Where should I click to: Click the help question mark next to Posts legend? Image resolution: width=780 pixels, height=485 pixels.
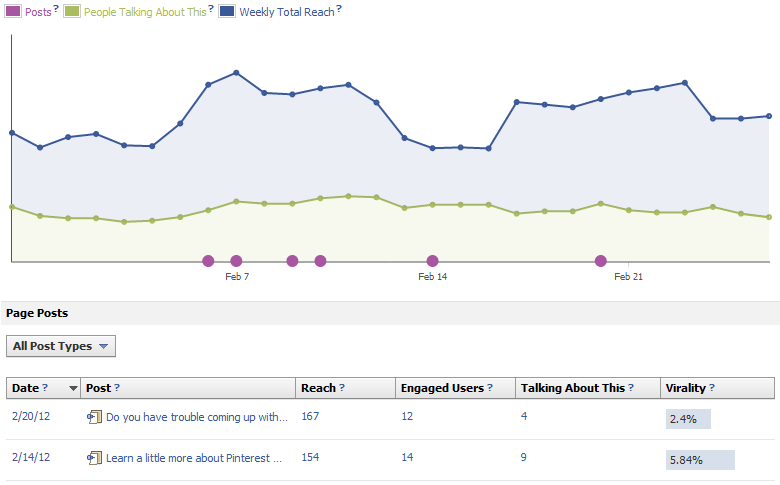[x=56, y=10]
